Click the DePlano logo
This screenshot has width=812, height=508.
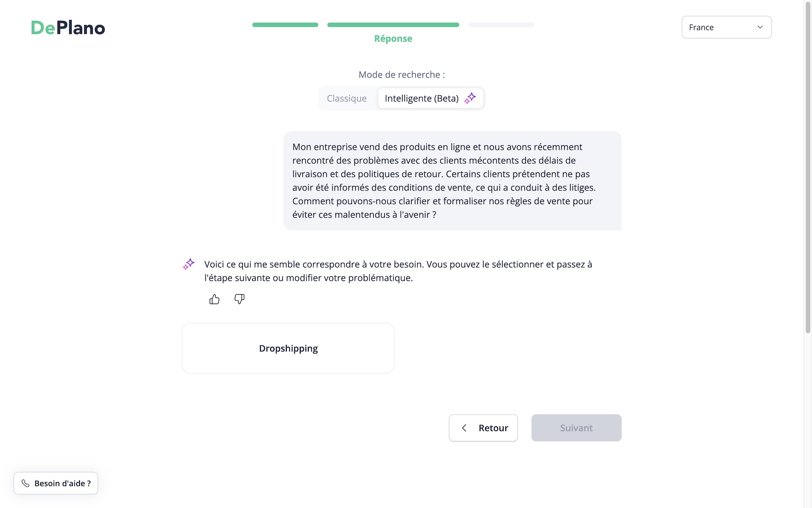coord(68,28)
